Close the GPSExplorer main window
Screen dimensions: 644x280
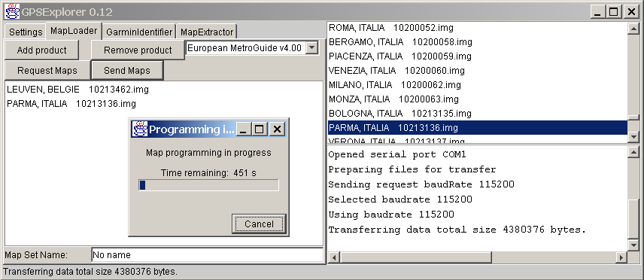point(632,11)
